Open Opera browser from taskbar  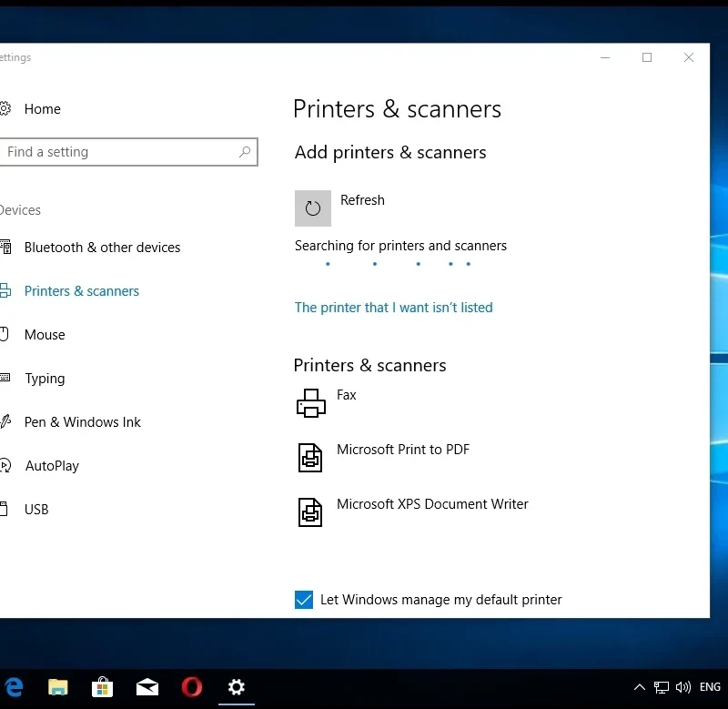tap(192, 687)
